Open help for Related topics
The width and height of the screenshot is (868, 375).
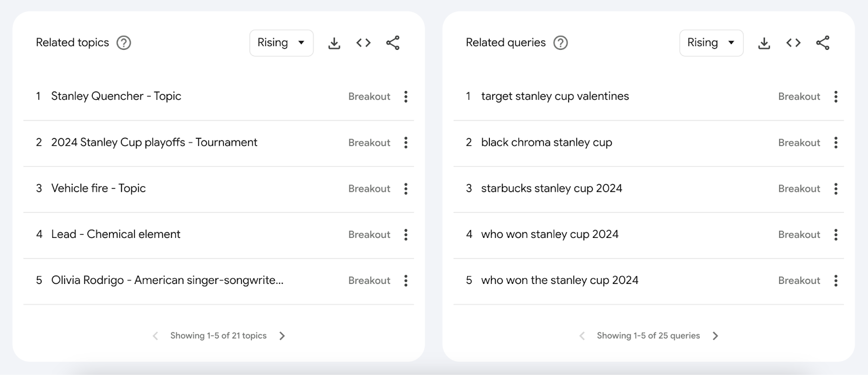coord(123,42)
